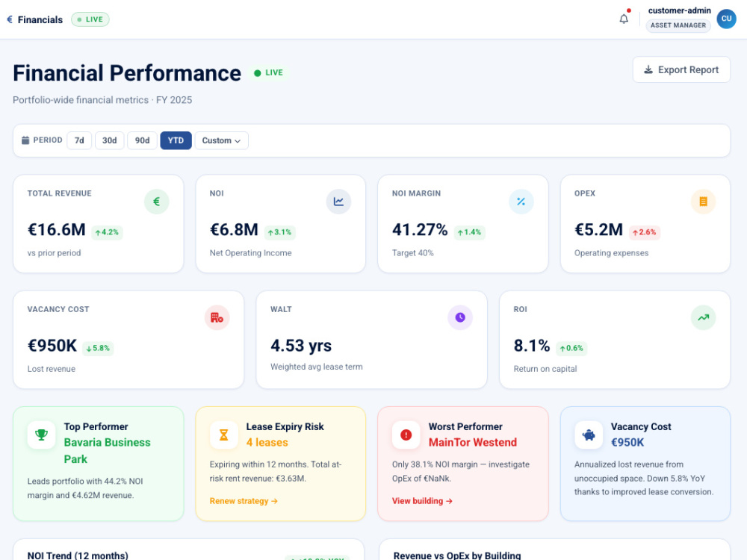The image size is (747, 560).
Task: Click the Export Report button
Action: (681, 69)
